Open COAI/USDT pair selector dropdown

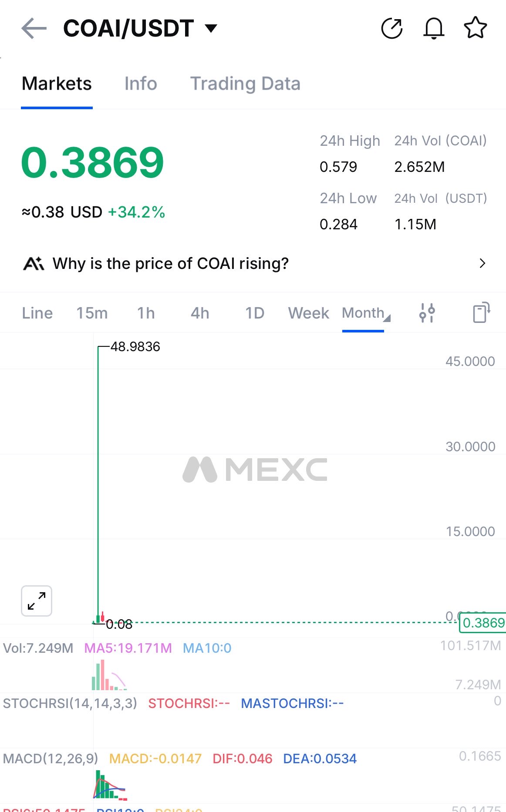click(211, 29)
